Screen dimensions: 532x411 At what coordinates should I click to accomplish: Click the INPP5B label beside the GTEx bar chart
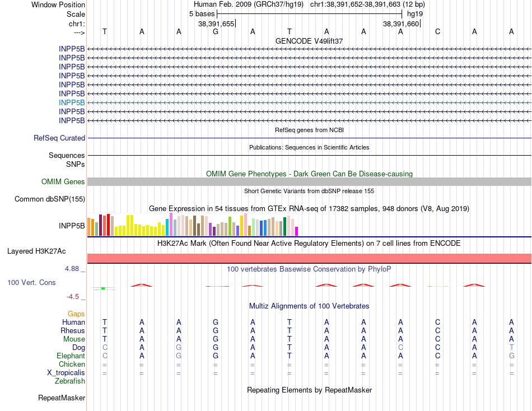pyautogui.click(x=72, y=226)
